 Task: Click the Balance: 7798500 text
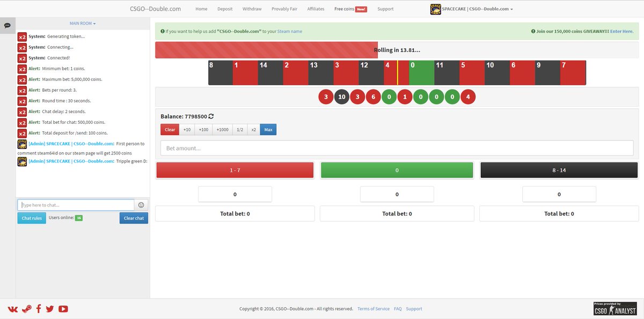point(184,116)
